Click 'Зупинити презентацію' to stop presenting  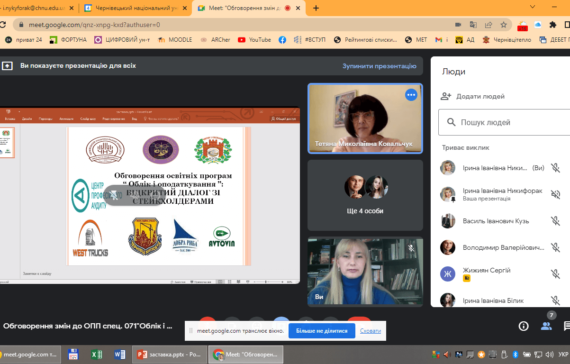click(379, 66)
